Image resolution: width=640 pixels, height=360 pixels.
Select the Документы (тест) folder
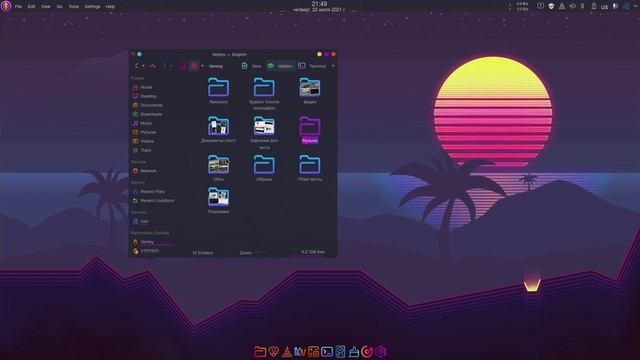218,129
